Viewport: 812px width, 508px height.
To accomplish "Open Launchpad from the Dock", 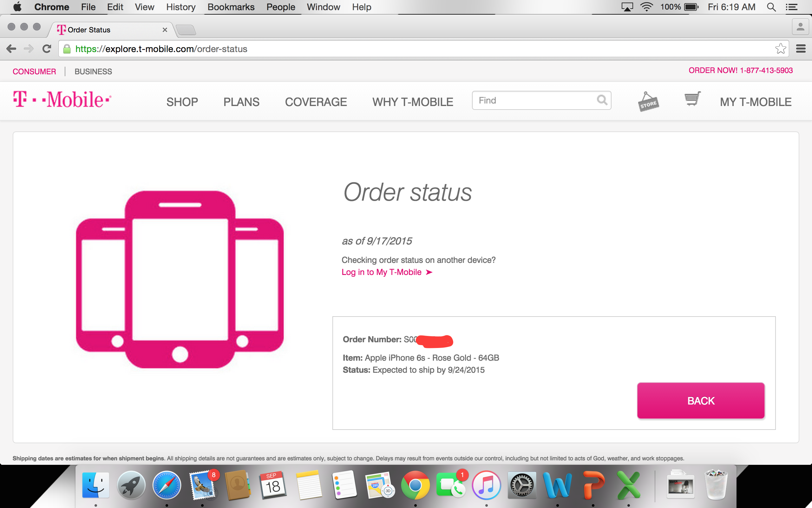I will click(131, 485).
